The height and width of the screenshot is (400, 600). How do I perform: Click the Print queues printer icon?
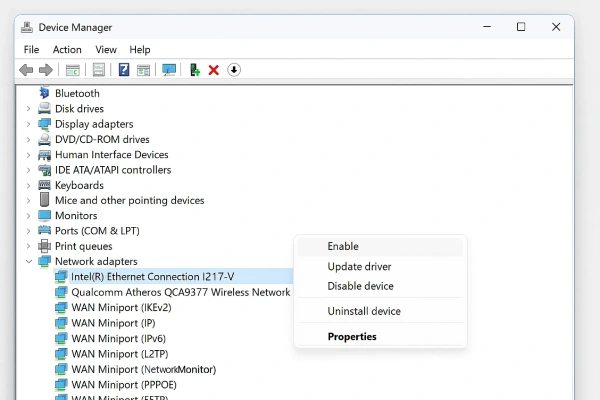pyautogui.click(x=44, y=246)
